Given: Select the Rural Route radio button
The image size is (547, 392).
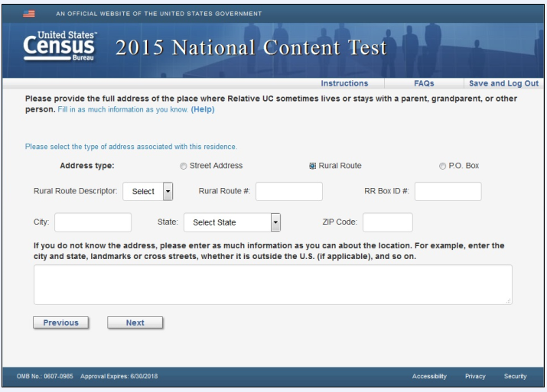Looking at the screenshot, I should click(312, 166).
